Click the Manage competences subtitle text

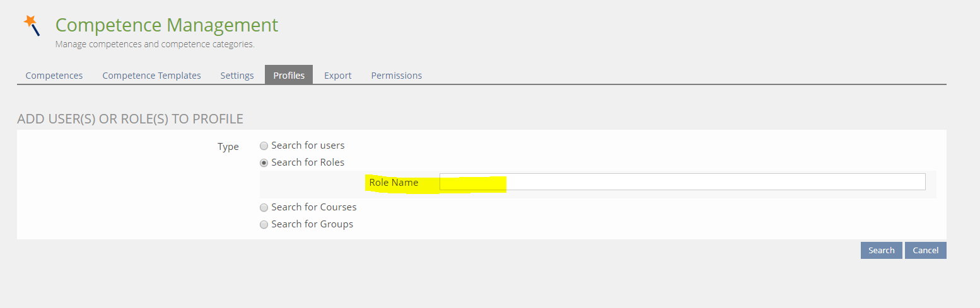tap(155, 45)
